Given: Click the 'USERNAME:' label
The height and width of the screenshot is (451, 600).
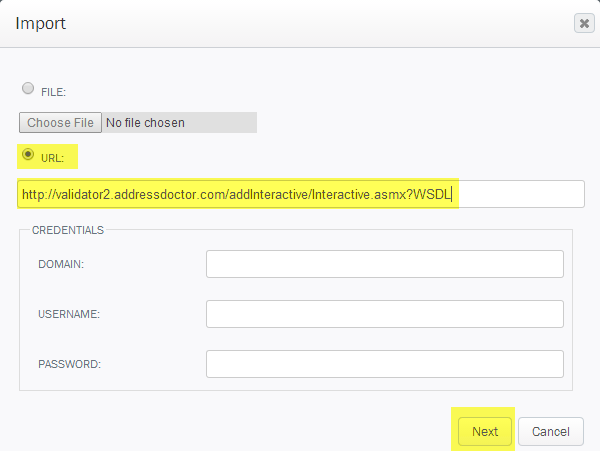Looking at the screenshot, I should coord(69,314).
